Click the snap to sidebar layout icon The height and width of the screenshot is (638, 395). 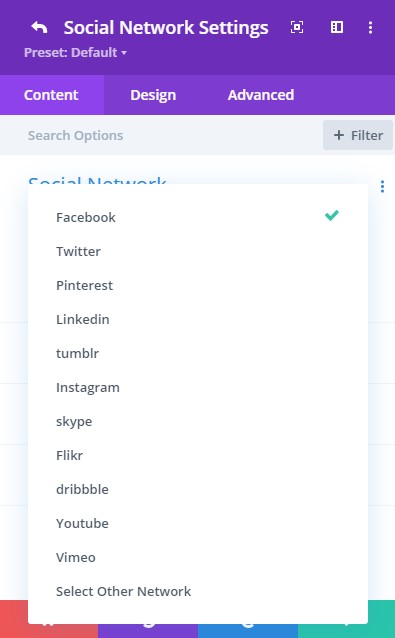coord(337,27)
